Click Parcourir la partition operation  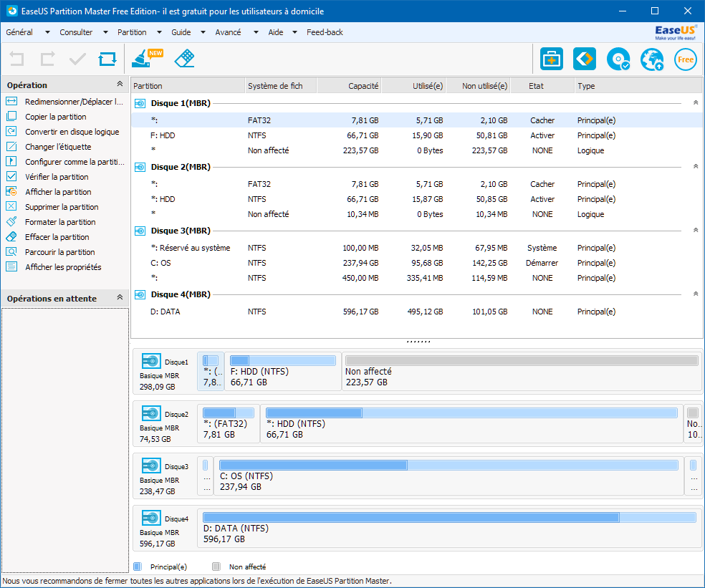59,252
